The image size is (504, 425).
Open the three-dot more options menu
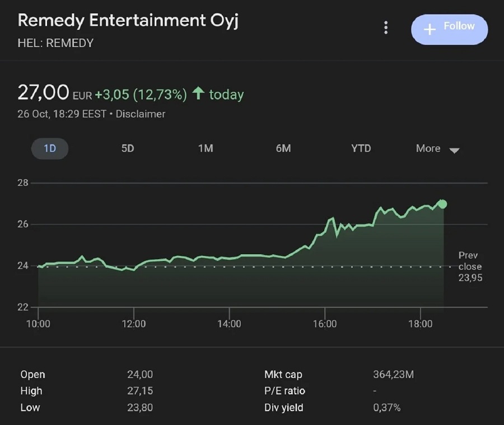[385, 28]
